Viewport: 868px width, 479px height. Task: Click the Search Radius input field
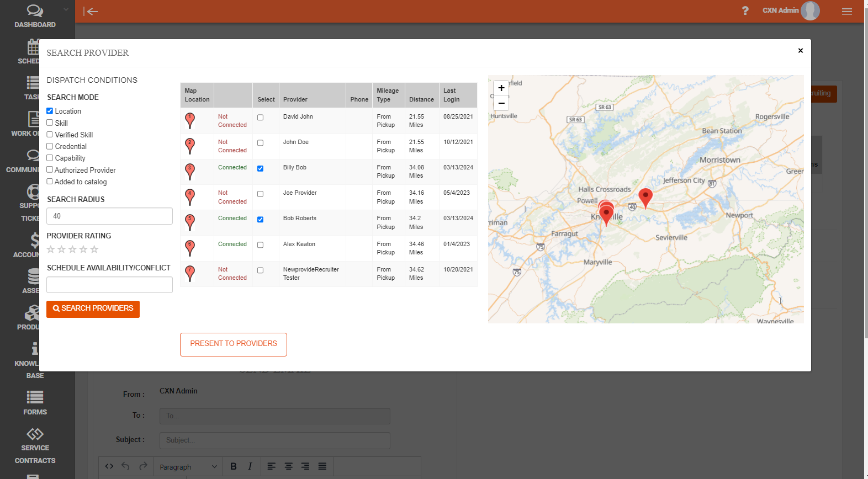pyautogui.click(x=109, y=216)
